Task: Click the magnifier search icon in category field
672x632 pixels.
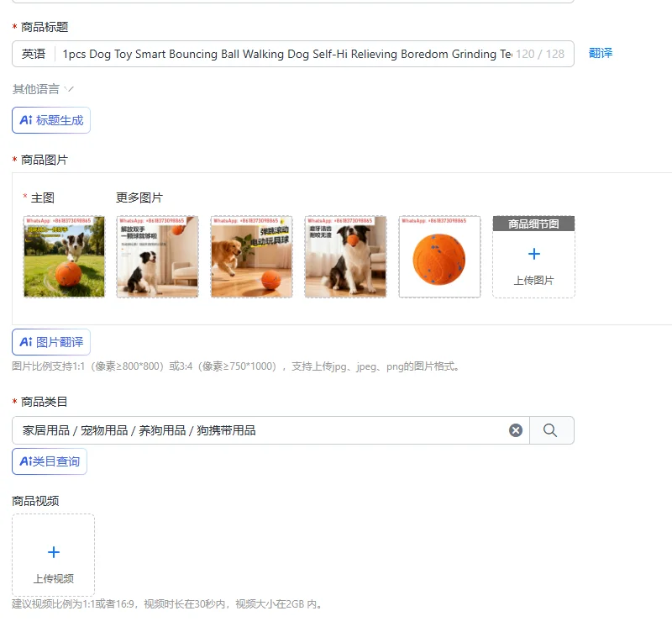Action: point(550,430)
